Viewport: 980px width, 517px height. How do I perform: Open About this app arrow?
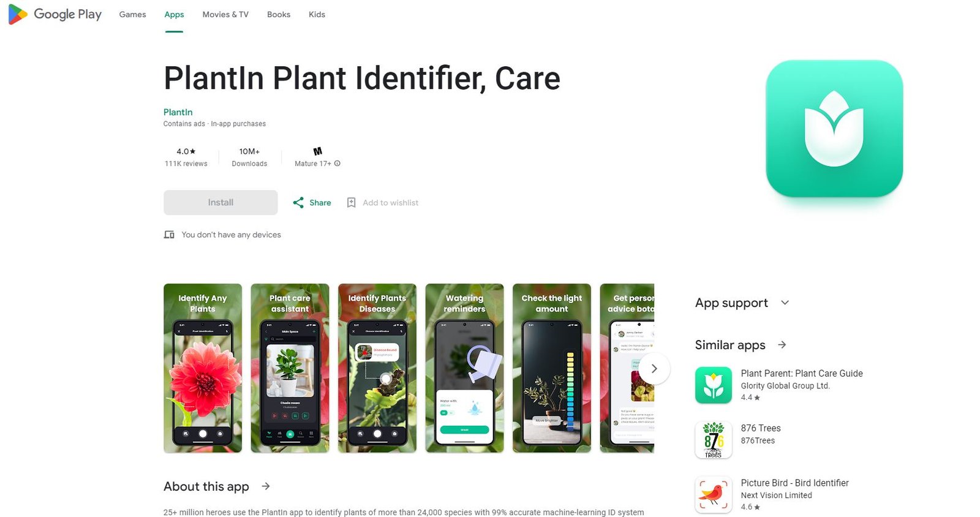(x=266, y=486)
